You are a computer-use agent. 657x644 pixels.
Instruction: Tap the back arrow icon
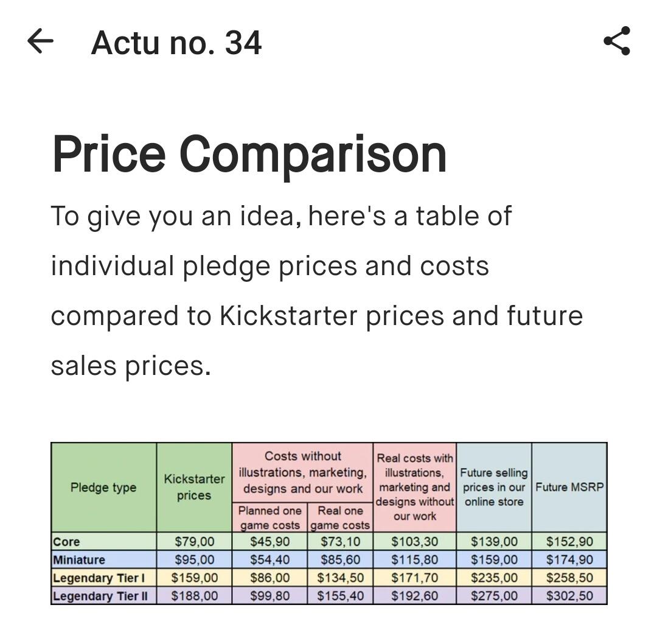tap(40, 41)
